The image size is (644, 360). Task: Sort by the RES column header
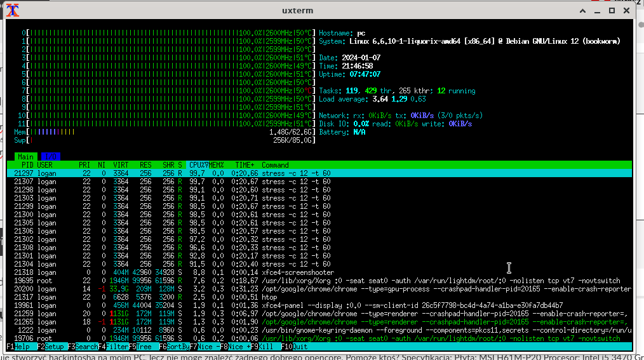pos(145,165)
